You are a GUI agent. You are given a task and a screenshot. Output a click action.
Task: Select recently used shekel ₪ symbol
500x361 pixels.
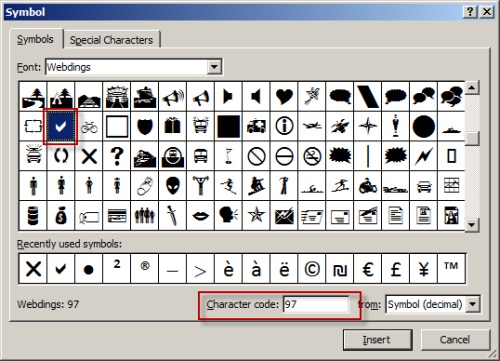tap(340, 269)
